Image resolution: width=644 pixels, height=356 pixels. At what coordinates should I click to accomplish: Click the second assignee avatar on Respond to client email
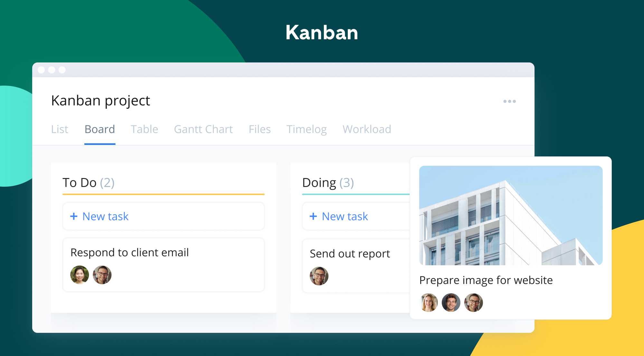coord(102,275)
